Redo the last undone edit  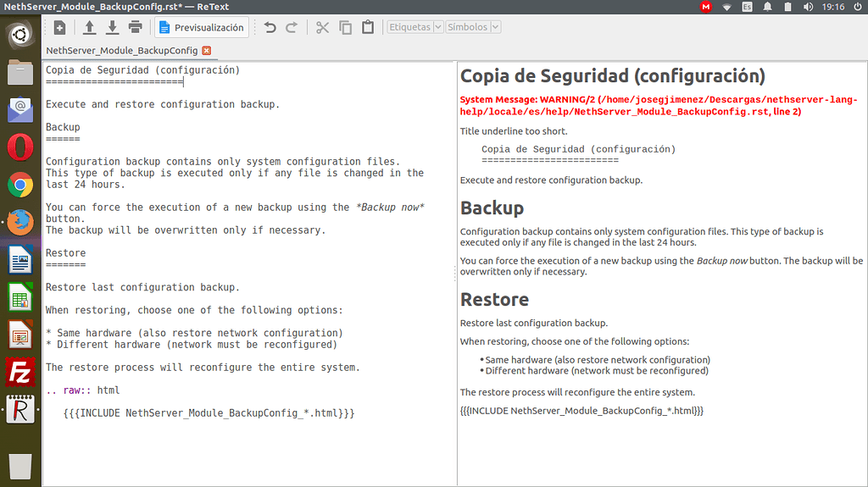click(292, 27)
